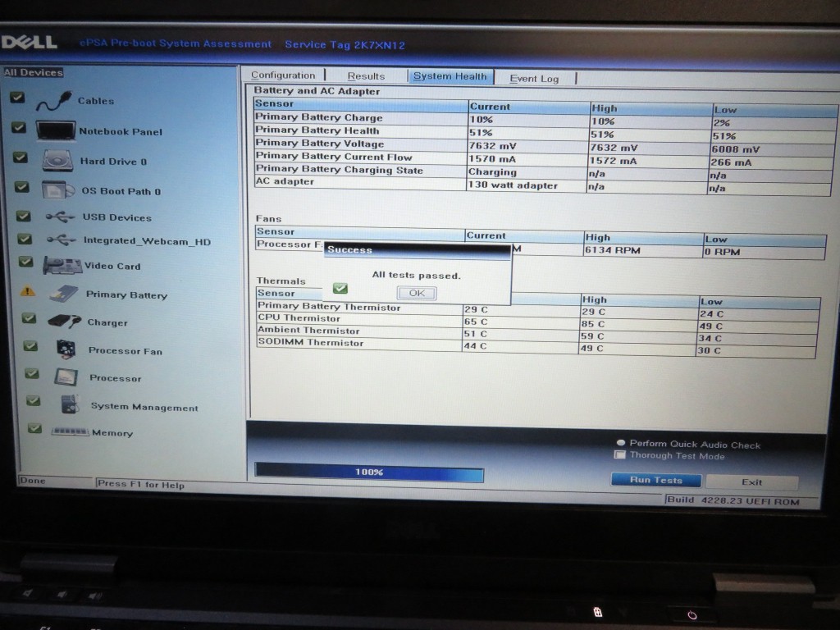The width and height of the screenshot is (840, 630).
Task: Toggle the System Management checkbox
Action: [33, 400]
